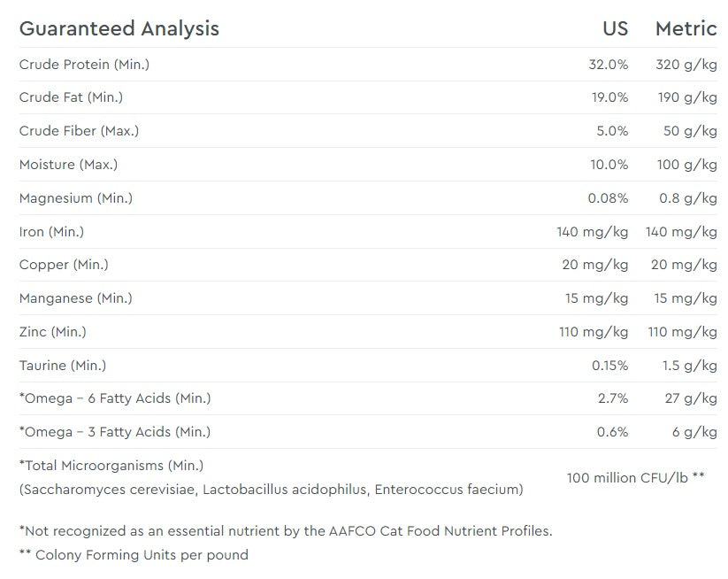This screenshot has height=579, width=728.
Task: Click the Taurine 0.15% value
Action: [609, 366]
